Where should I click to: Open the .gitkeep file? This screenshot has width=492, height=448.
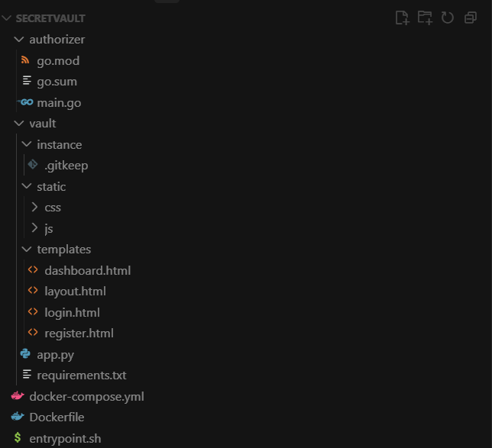66,166
